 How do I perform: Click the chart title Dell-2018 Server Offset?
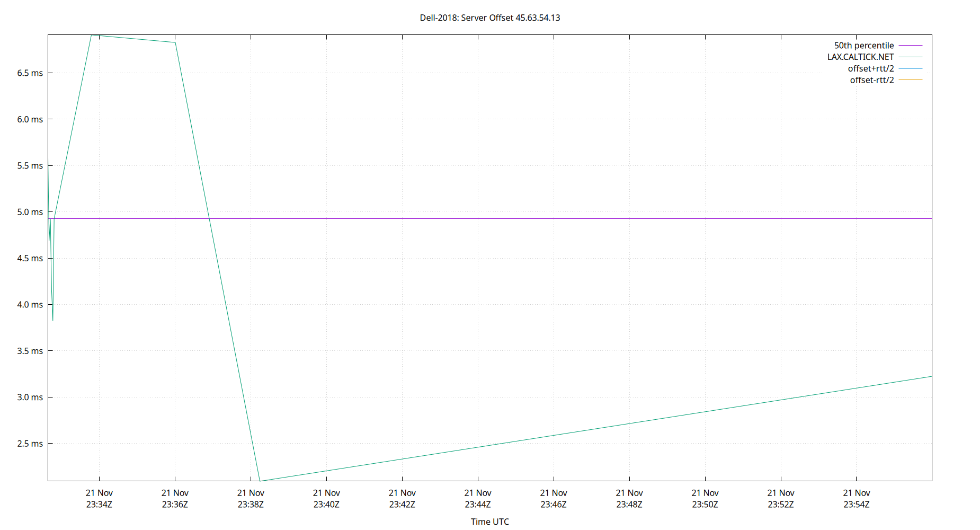(489, 17)
